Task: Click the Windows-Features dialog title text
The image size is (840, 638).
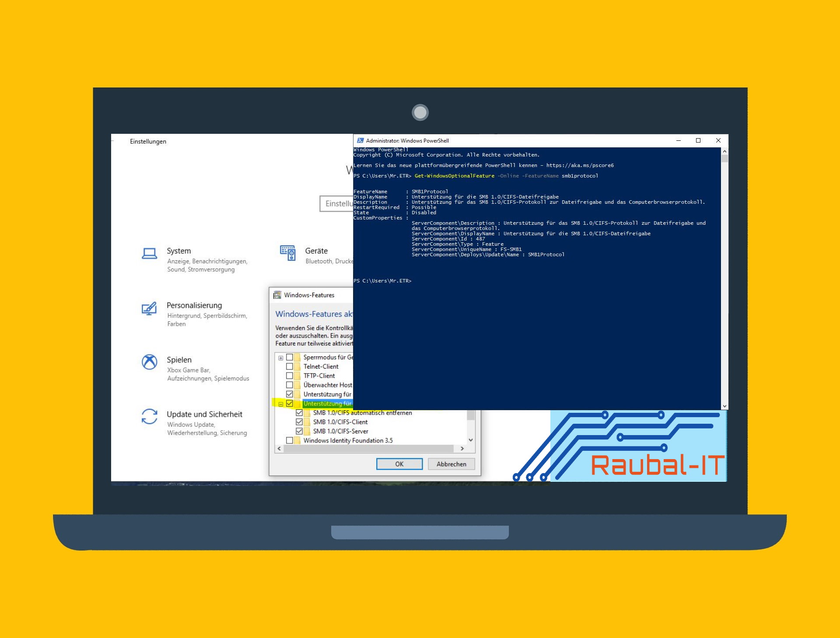Action: coord(309,295)
